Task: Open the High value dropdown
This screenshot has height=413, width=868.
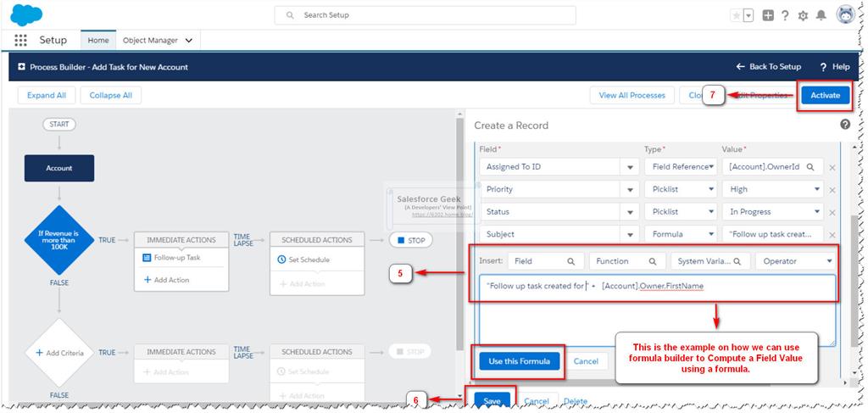Action: coord(773,189)
